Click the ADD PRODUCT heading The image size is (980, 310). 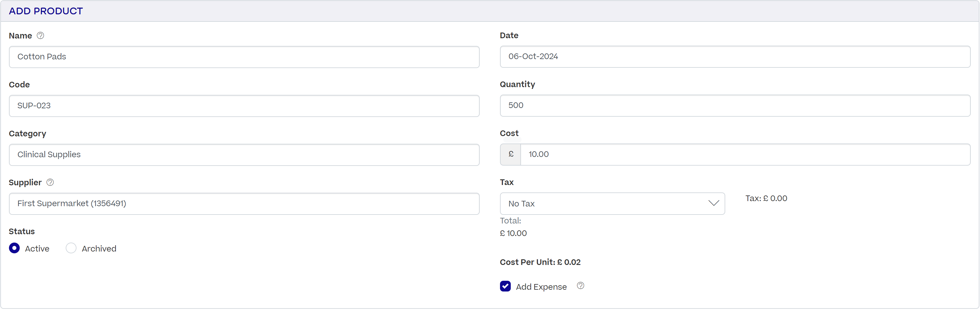point(45,11)
